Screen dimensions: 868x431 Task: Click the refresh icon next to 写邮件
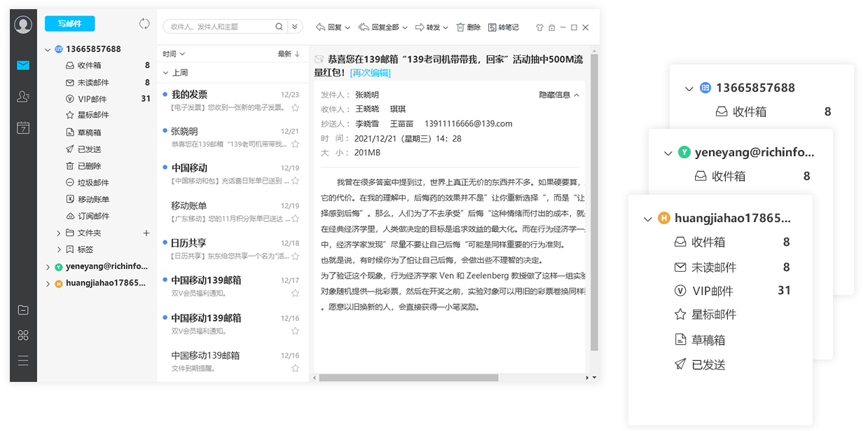click(x=144, y=23)
